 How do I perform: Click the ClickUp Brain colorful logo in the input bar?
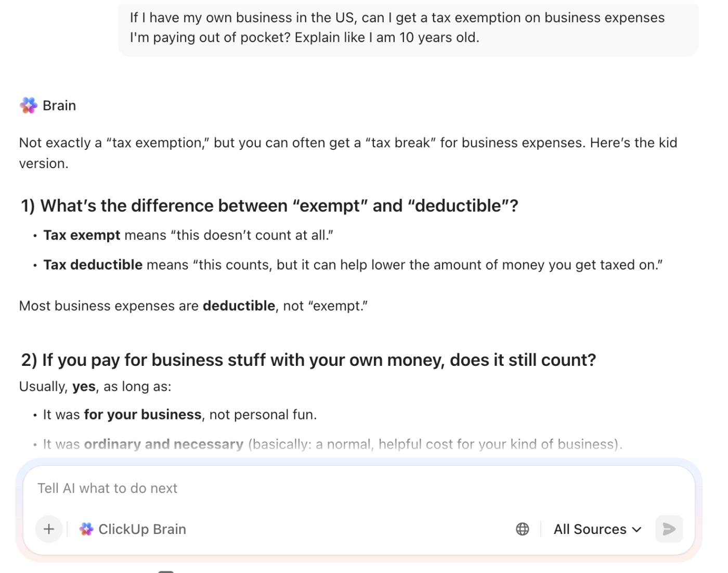click(86, 529)
